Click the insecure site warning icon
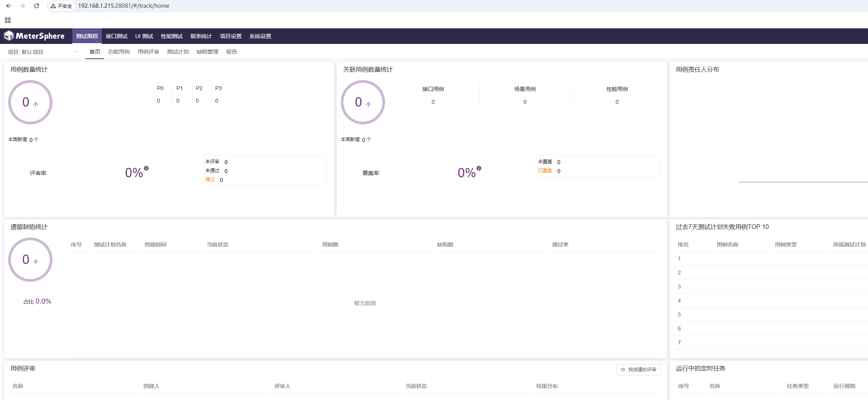 pyautogui.click(x=53, y=6)
